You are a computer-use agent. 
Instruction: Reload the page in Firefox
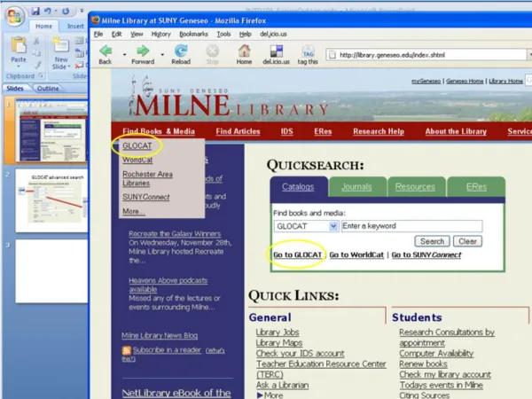[x=181, y=51]
